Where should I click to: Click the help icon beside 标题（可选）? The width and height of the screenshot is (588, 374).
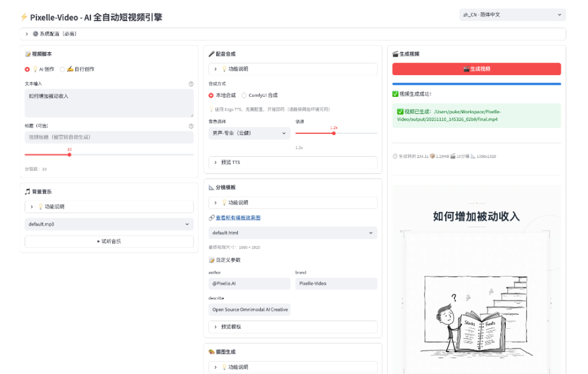tap(191, 126)
